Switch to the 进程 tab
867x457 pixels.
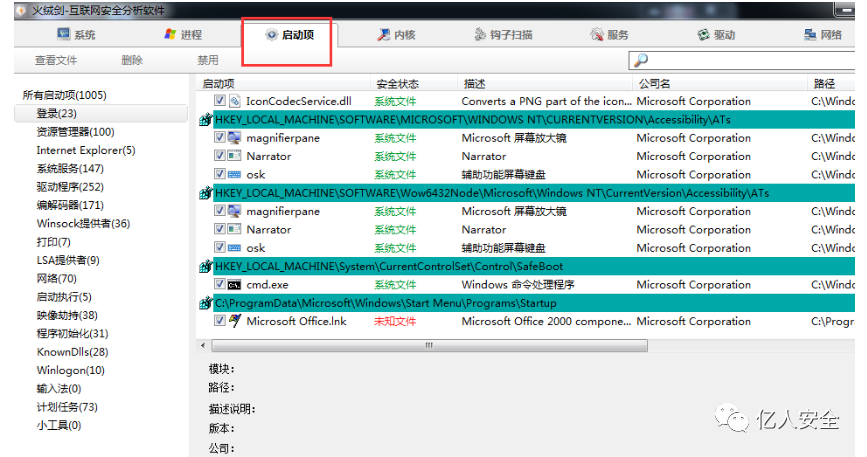point(183,35)
